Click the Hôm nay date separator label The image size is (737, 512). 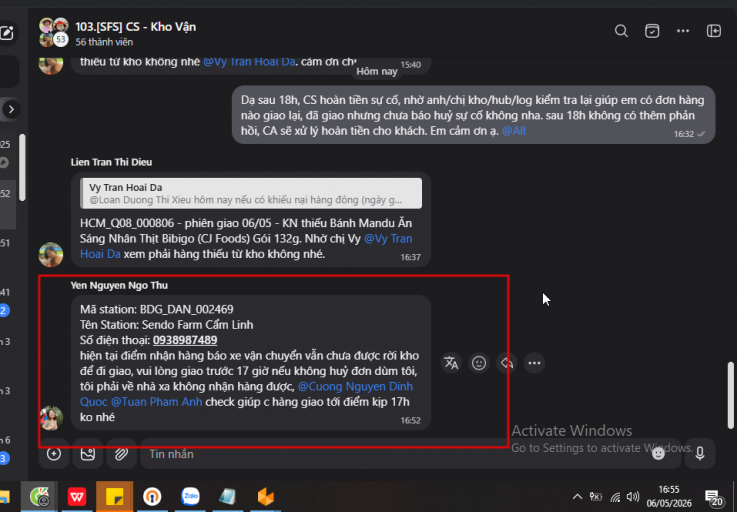click(376, 72)
